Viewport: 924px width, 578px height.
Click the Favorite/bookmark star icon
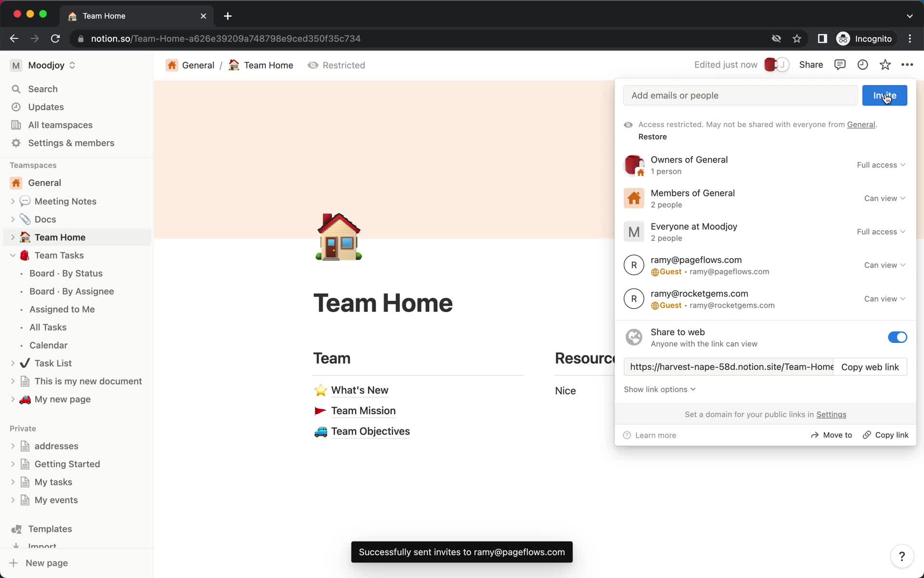pos(885,65)
